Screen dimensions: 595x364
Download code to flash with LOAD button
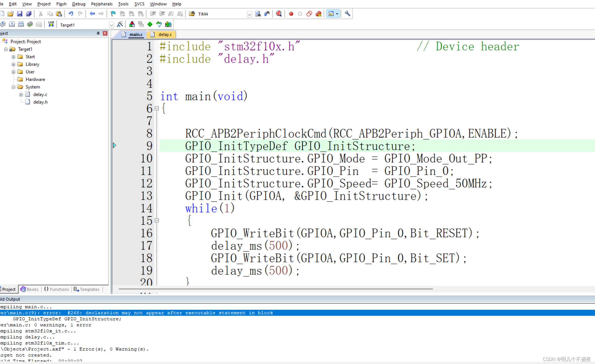coord(51,24)
